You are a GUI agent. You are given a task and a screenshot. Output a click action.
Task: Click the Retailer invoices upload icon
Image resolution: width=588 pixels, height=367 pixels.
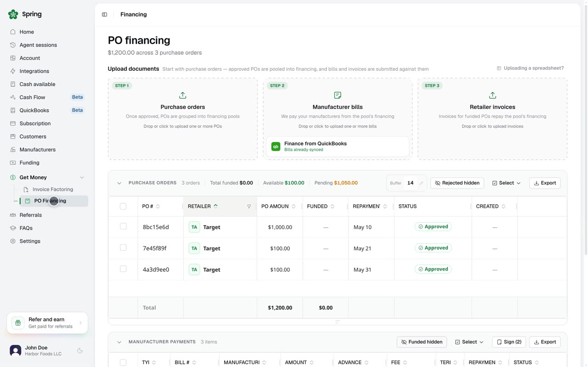[x=492, y=95]
